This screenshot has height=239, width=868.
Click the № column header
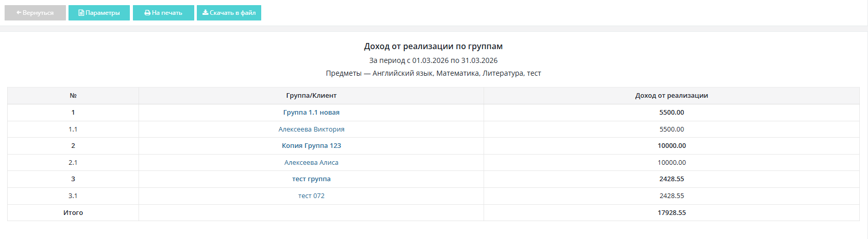point(73,96)
